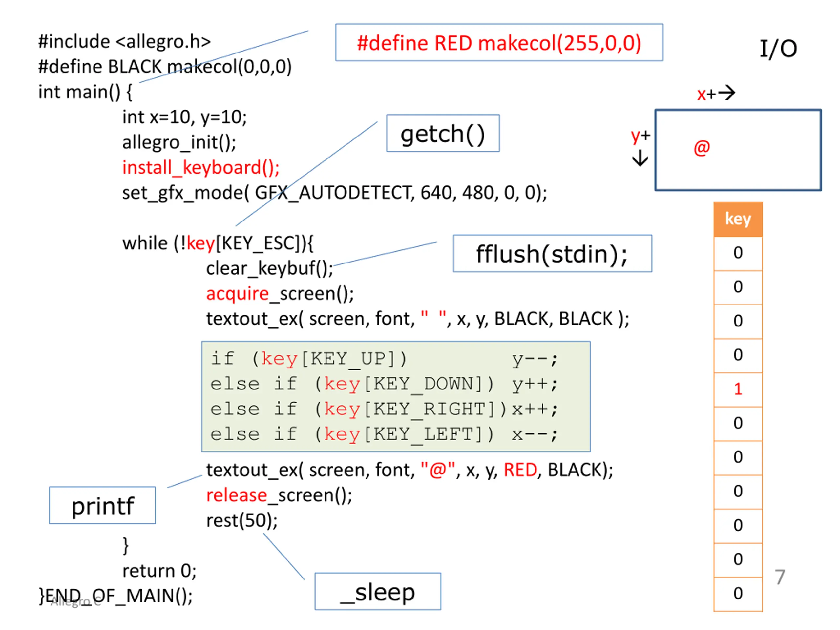Click the red install_keyboard(); line
Image resolution: width=840 pixels, height=630 pixels.
point(201,167)
